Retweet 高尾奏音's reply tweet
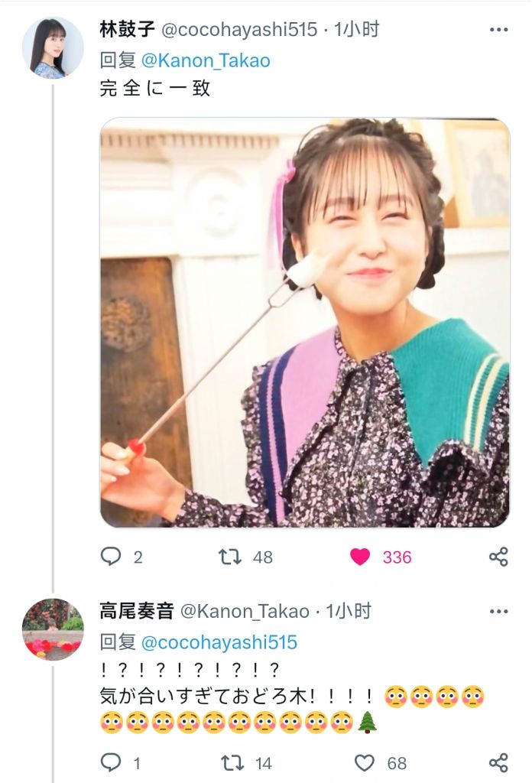Screen dimensions: 532x783 (x=230, y=762)
